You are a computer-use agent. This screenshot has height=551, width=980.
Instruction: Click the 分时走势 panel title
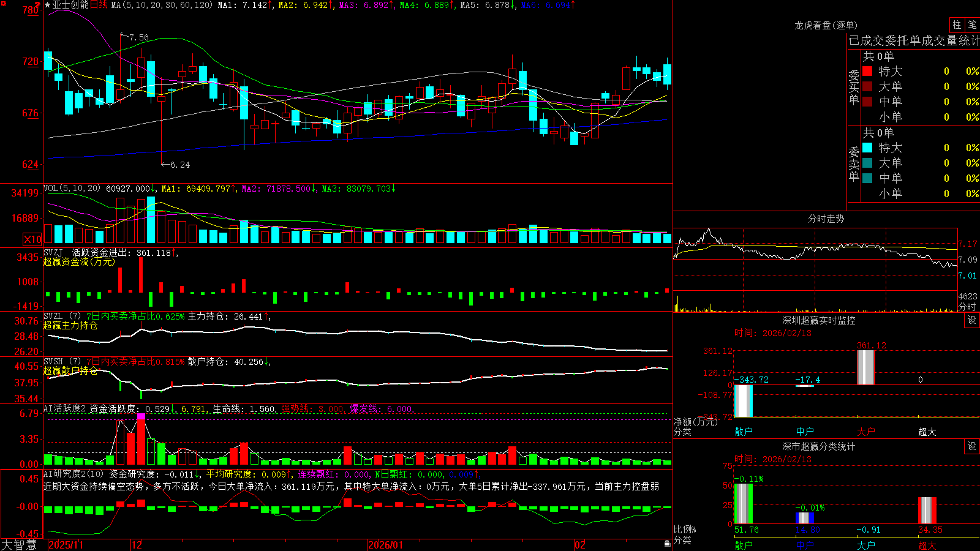coord(826,219)
